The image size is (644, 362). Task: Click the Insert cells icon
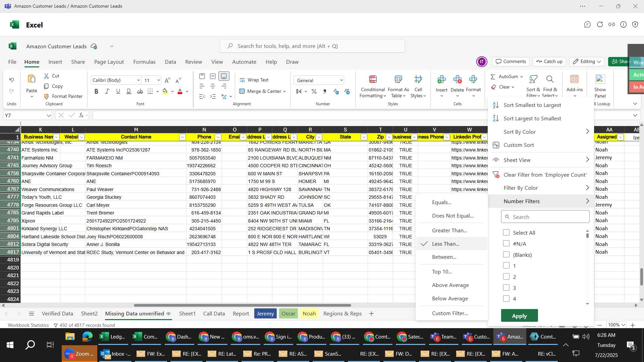click(441, 80)
